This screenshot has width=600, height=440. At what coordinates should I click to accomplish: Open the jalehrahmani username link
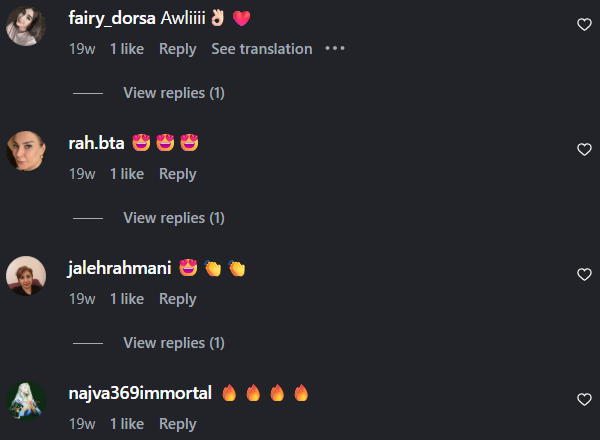pyautogui.click(x=119, y=268)
